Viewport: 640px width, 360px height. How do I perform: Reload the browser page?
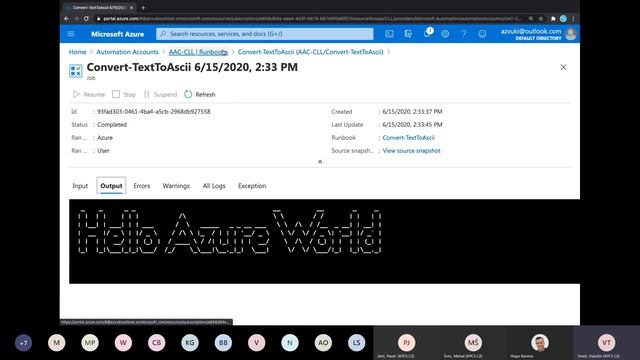[86, 18]
